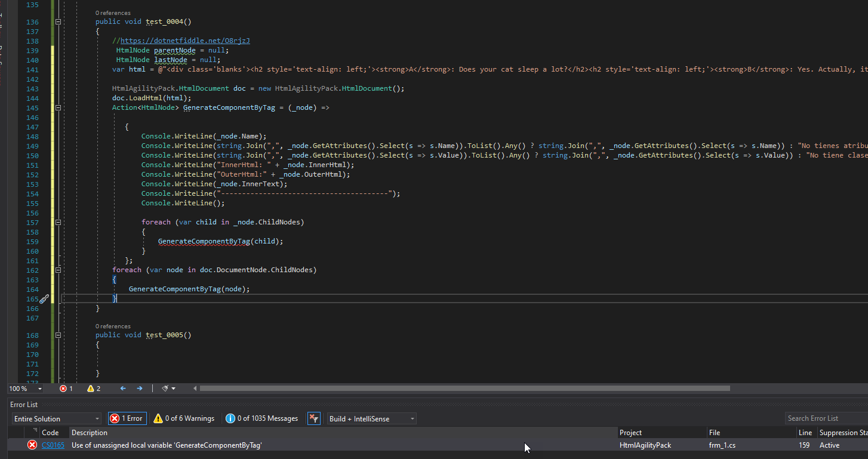Click the parentNode variable on line 139
The image size is (868, 459).
pyautogui.click(x=175, y=51)
